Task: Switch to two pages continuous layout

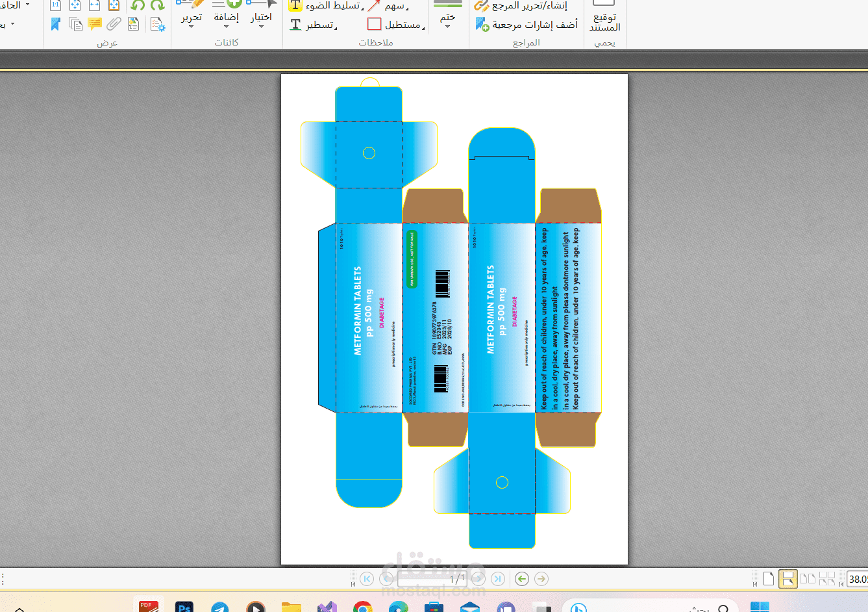Action: tap(827, 579)
